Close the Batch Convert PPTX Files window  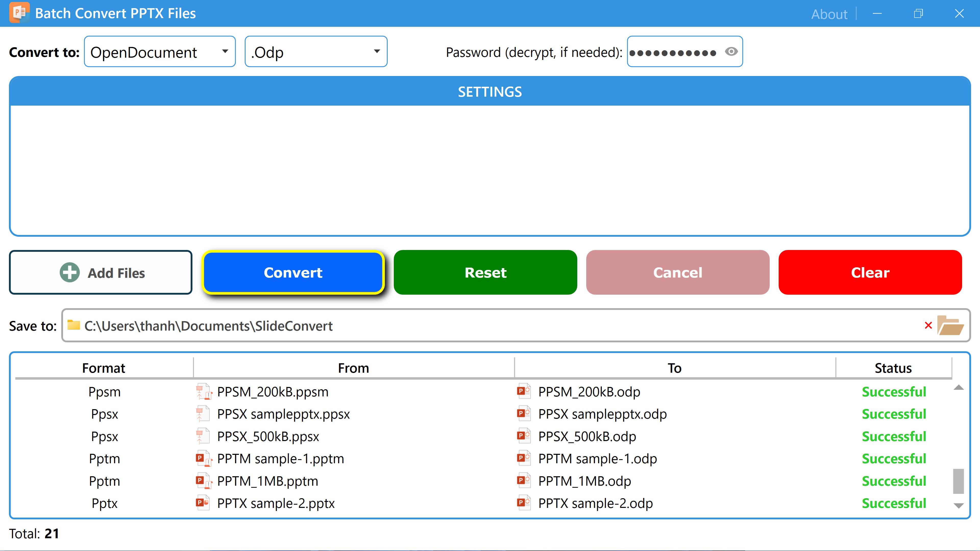coord(960,14)
